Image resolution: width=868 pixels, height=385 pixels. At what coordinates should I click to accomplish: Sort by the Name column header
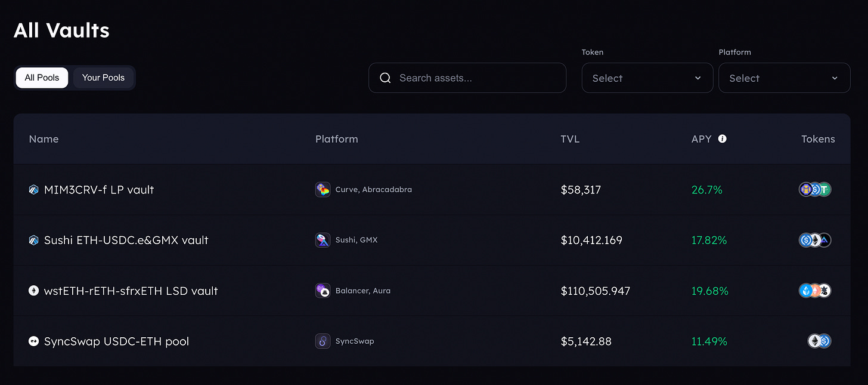pos(44,139)
